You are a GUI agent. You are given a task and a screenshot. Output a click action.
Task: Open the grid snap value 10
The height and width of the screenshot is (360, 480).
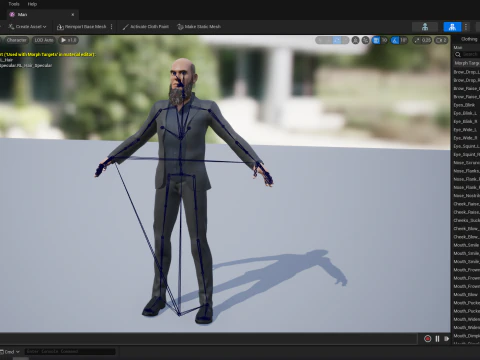384,40
